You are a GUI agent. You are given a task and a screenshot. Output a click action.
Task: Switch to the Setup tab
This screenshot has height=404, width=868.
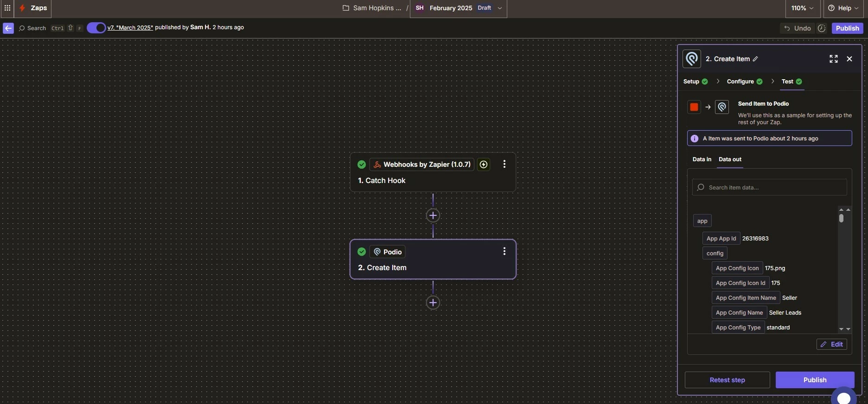(696, 82)
